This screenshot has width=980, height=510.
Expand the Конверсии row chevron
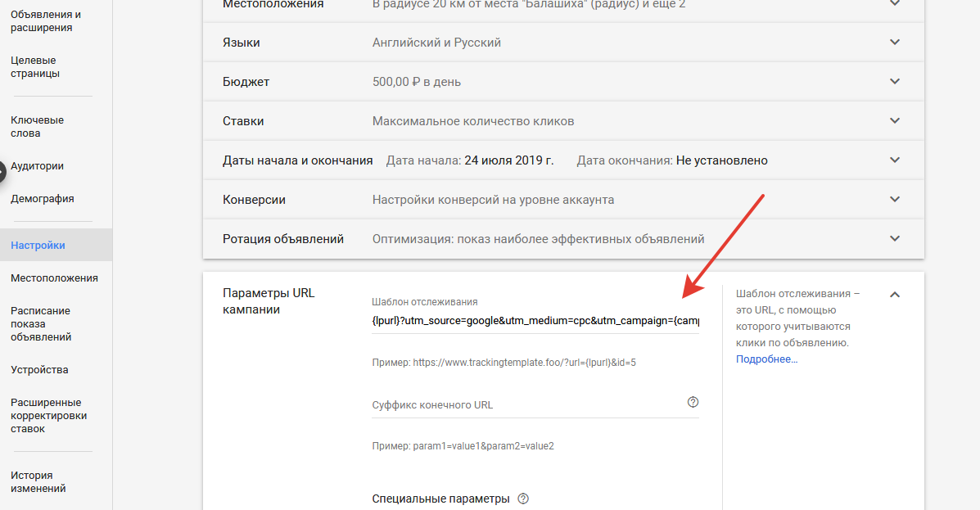894,200
